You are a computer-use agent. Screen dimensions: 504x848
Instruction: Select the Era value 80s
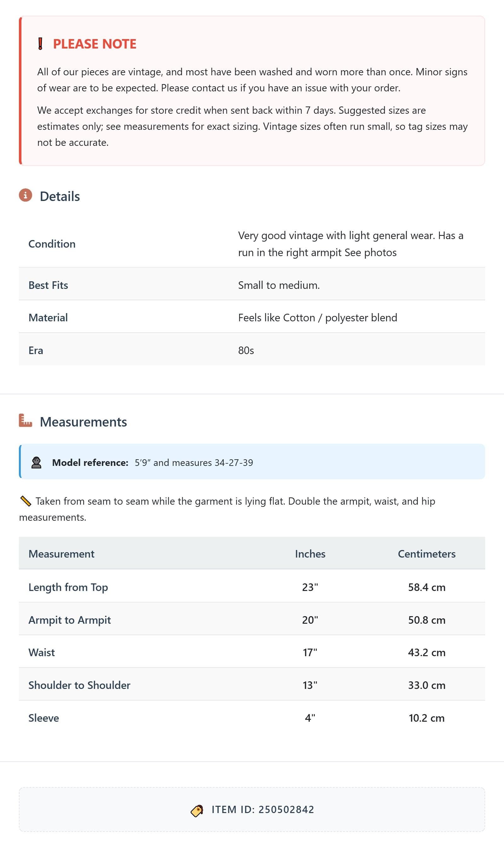tap(246, 351)
